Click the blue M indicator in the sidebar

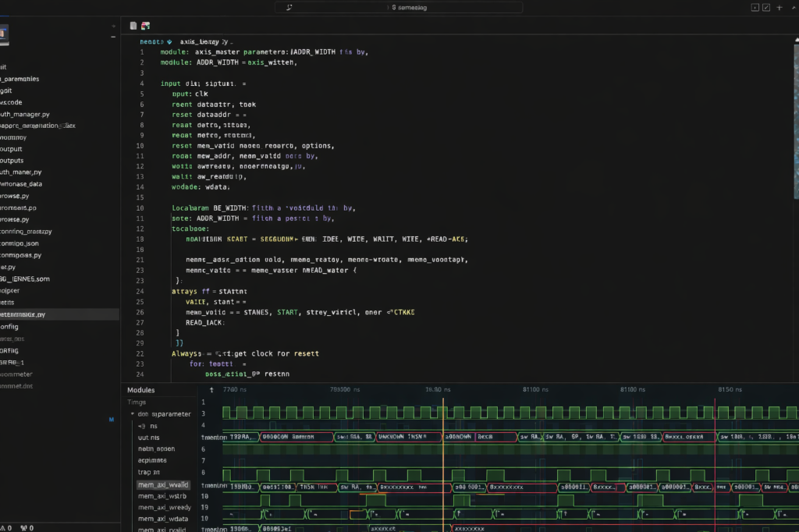pos(111,419)
